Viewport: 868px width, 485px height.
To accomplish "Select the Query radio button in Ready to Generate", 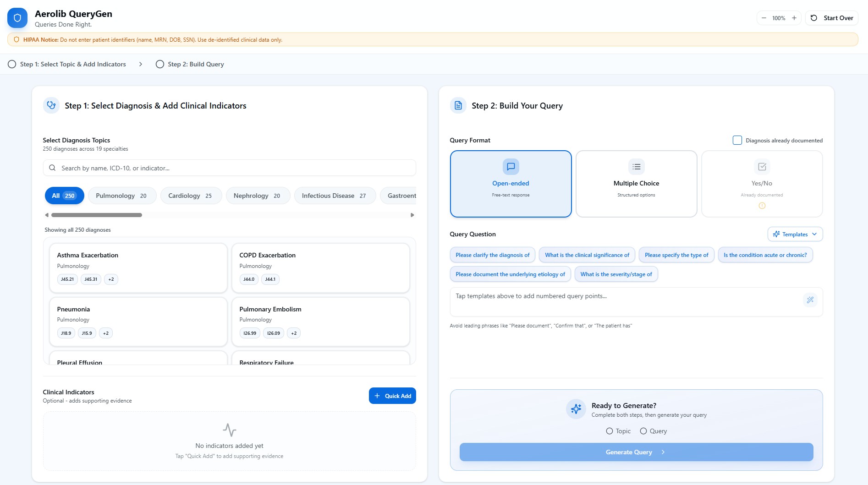I will point(643,431).
